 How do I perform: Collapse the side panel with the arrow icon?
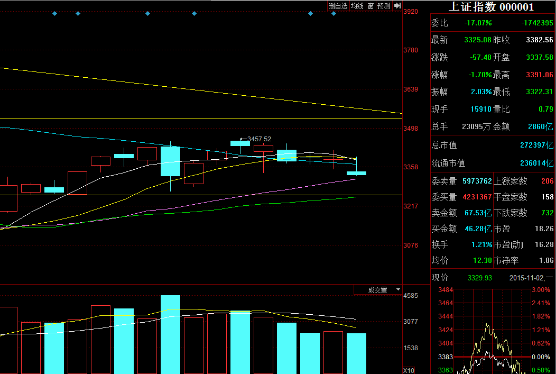397,6
